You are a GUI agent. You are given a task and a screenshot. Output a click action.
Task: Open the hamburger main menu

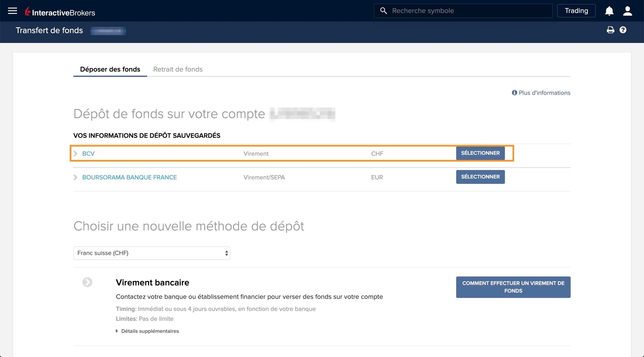pyautogui.click(x=12, y=11)
